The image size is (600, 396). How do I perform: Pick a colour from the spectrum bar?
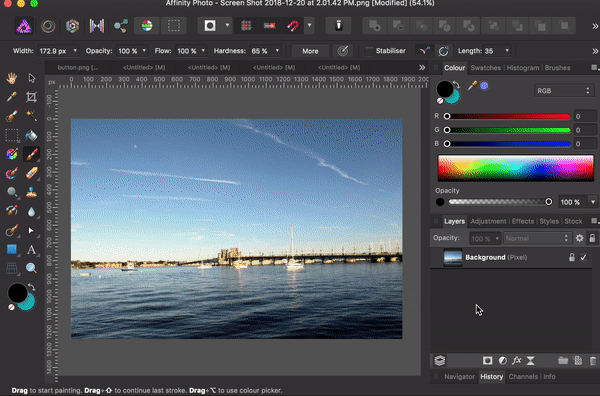click(516, 168)
